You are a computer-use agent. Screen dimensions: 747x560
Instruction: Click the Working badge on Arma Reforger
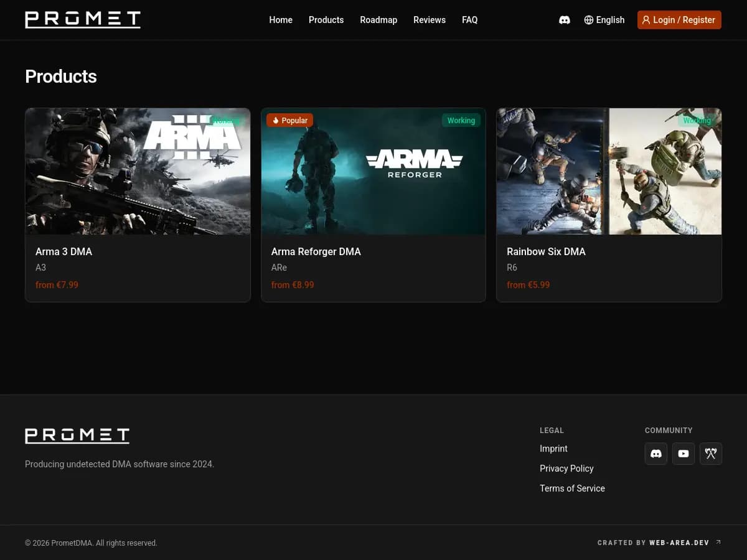click(x=461, y=120)
